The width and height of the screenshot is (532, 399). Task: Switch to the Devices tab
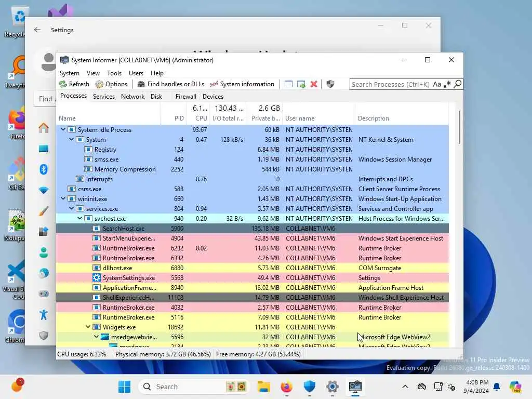pyautogui.click(x=213, y=96)
